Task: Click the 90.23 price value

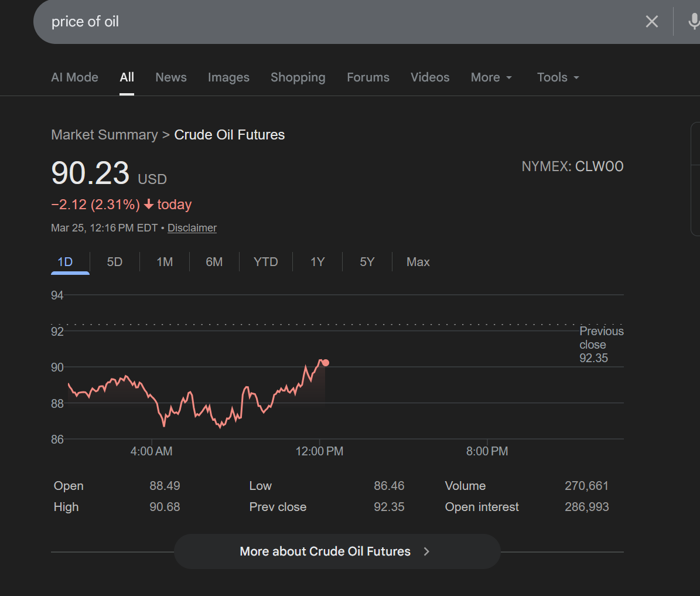Action: pos(90,173)
